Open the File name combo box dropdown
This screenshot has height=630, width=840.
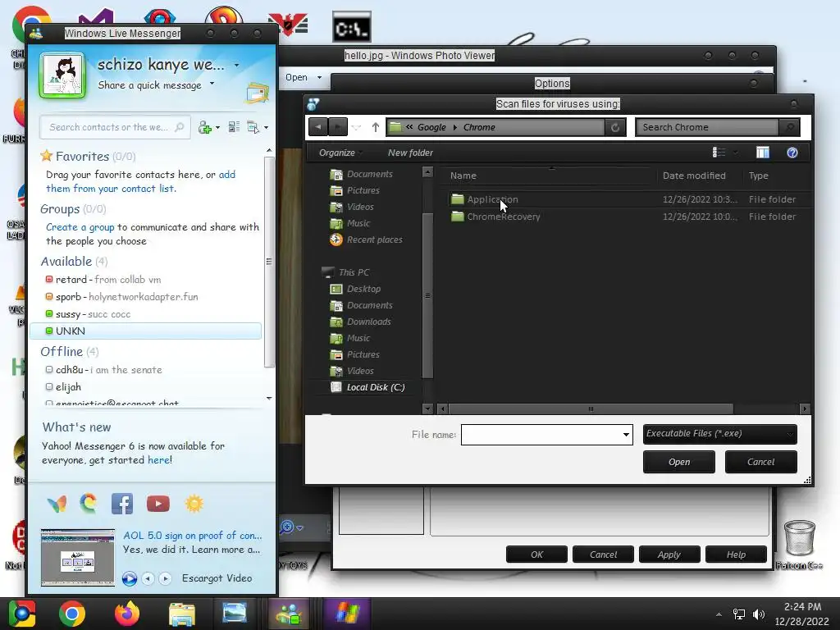(x=626, y=435)
